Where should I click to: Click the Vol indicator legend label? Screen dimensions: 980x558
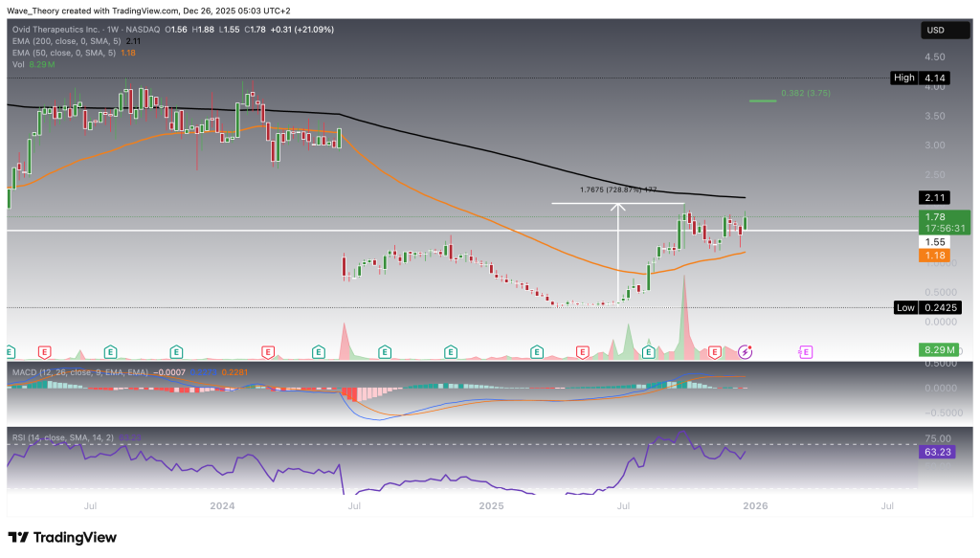17,64
